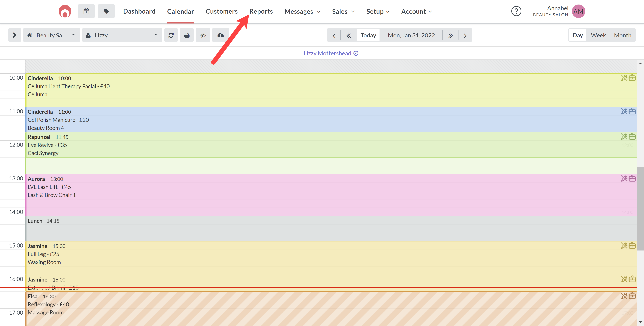The width and height of the screenshot is (644, 326).
Task: Click the tools icon on Rapunzel 11:45 appointment
Action: (624, 137)
